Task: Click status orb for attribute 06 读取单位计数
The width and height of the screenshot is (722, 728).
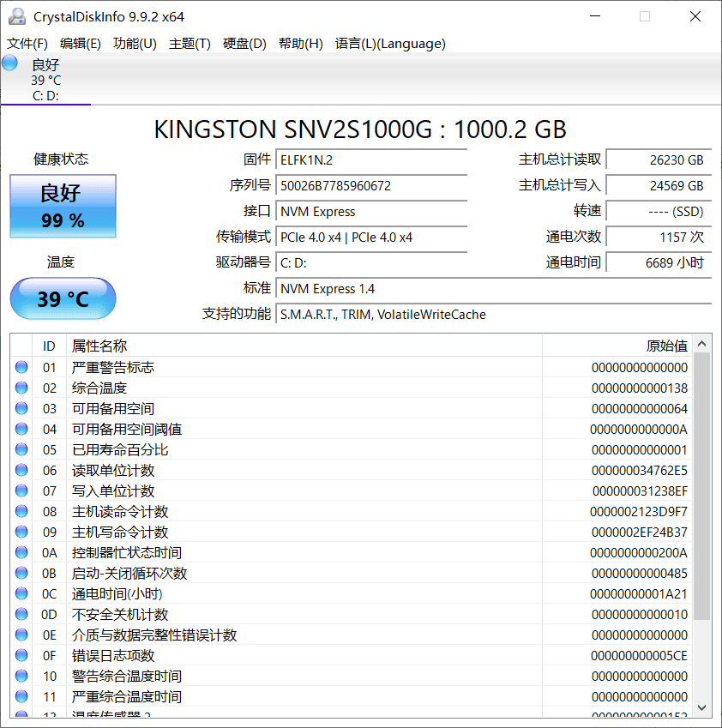Action: (x=21, y=470)
